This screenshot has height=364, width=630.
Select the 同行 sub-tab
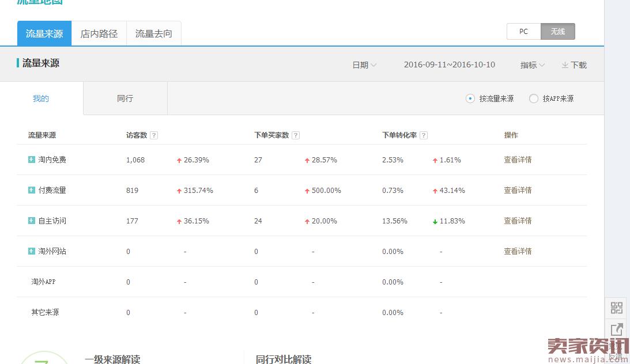coord(125,98)
